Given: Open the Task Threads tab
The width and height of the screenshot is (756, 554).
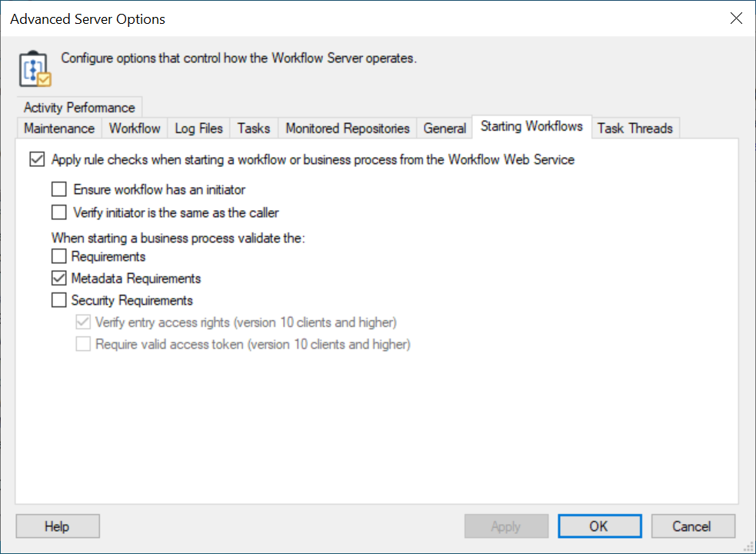Looking at the screenshot, I should [x=634, y=128].
